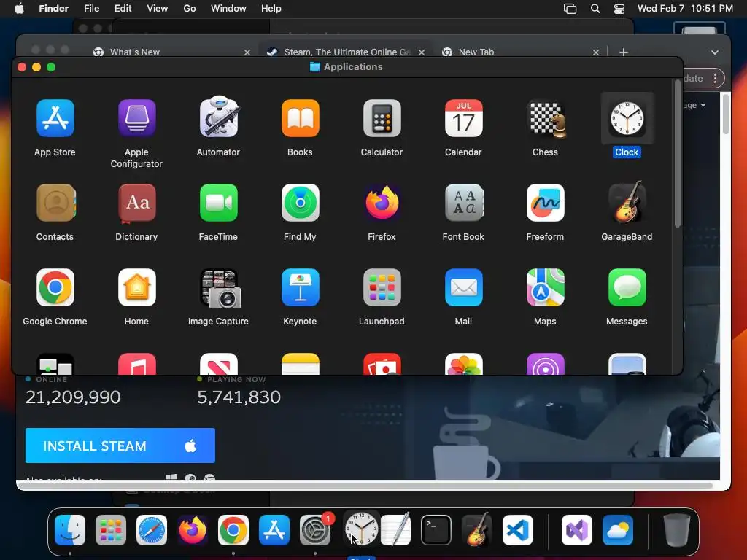
Task: Open Chrome's three-dot menu
Action: [x=715, y=79]
